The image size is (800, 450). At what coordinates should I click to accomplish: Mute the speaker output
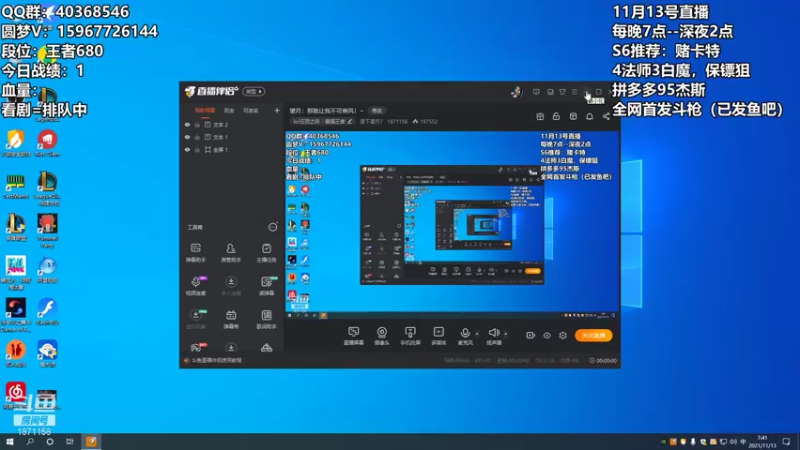[x=493, y=336]
